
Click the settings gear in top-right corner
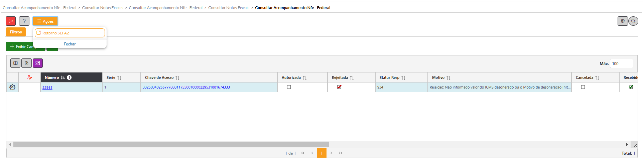coord(622,21)
